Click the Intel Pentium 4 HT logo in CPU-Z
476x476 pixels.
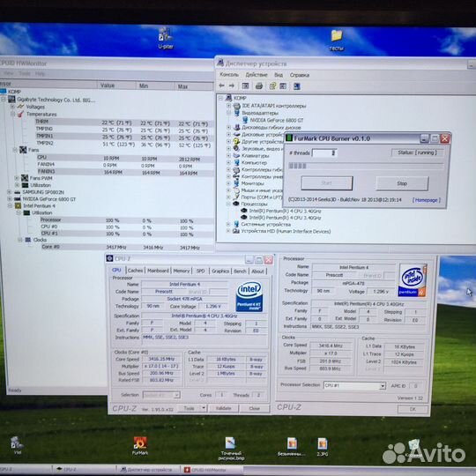click(x=249, y=296)
